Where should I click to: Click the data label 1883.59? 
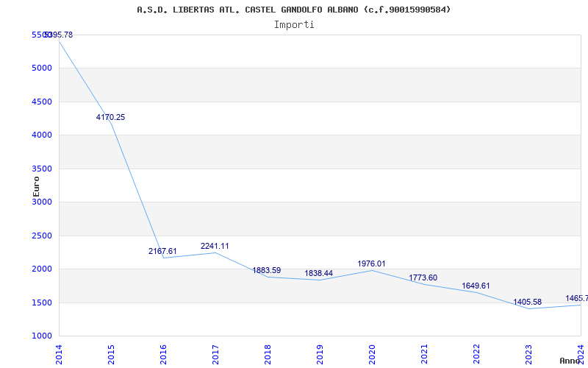267,270
